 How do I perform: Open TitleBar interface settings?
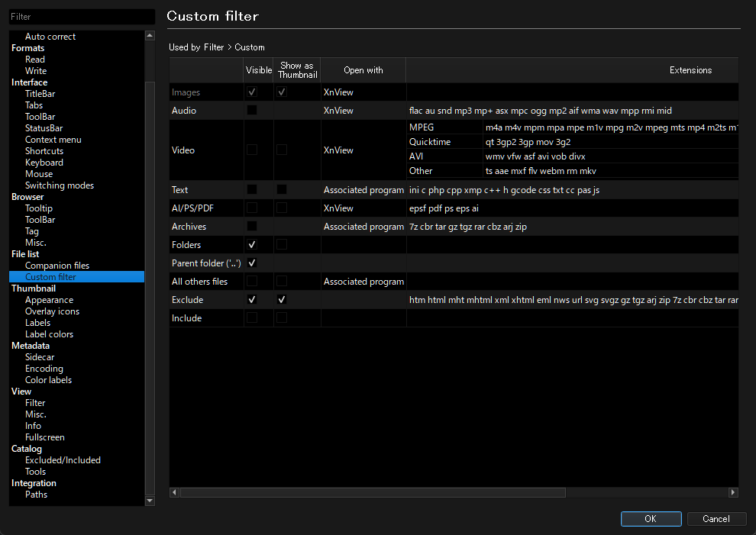point(40,94)
